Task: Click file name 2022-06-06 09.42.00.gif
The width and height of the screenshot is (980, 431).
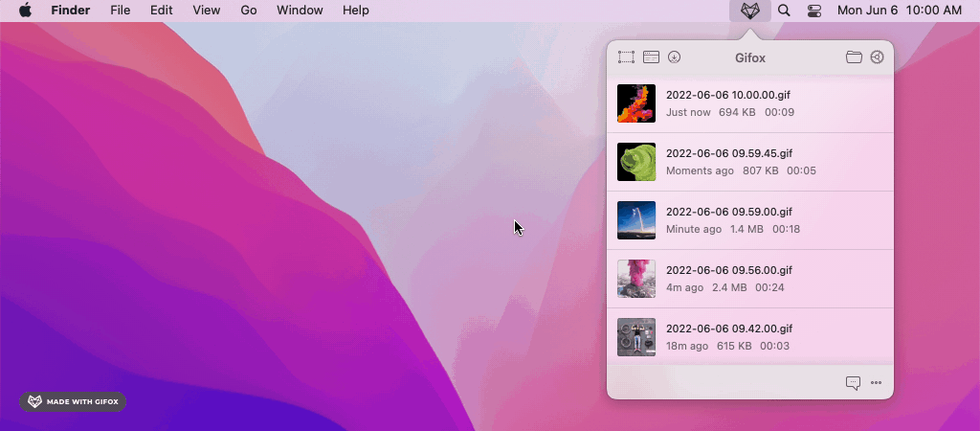Action: point(729,329)
